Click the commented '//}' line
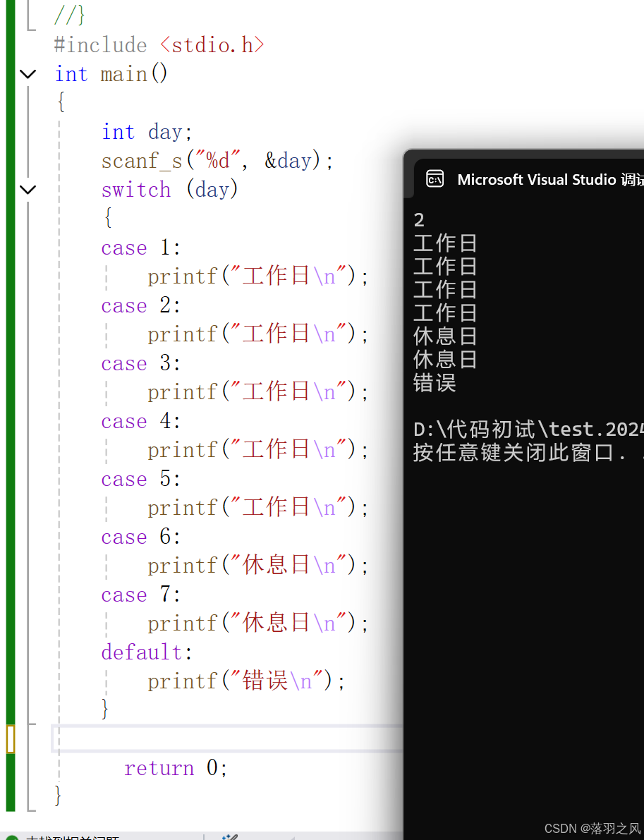The height and width of the screenshot is (840, 644). 70,15
